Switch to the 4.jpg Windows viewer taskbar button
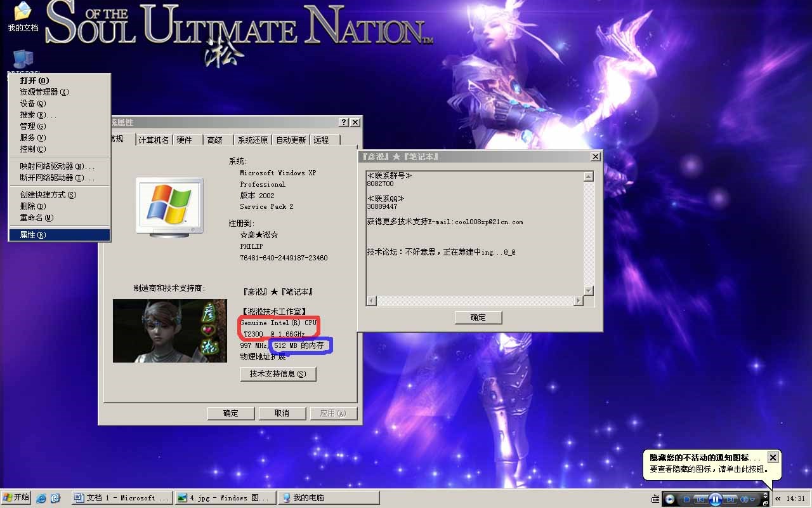The image size is (812, 508). (226, 498)
